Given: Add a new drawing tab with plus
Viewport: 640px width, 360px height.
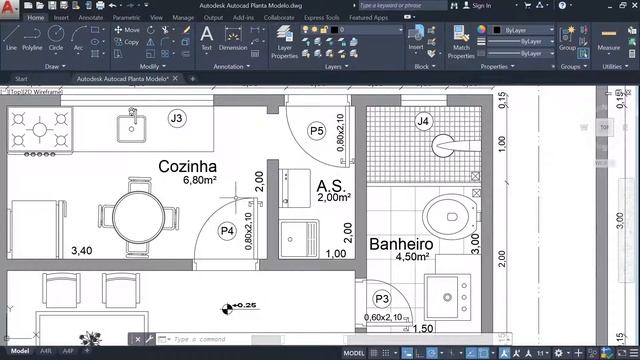Looking at the screenshot, I should pyautogui.click(x=193, y=78).
